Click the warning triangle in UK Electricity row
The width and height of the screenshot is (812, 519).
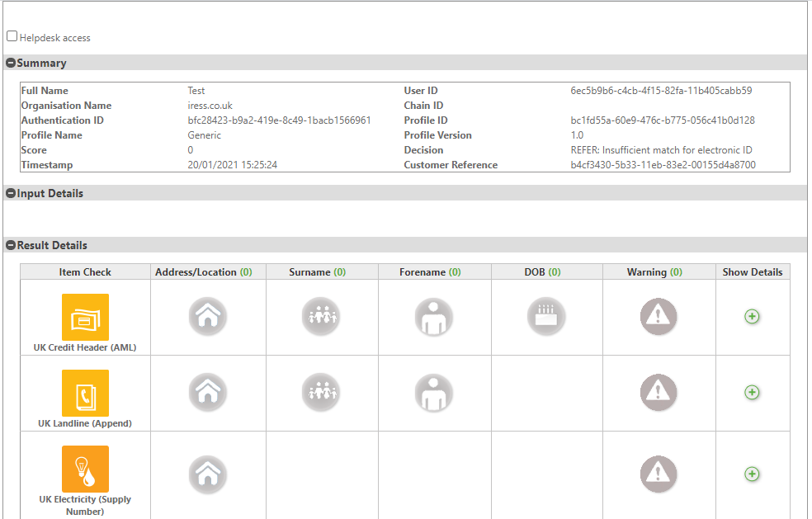pos(659,474)
